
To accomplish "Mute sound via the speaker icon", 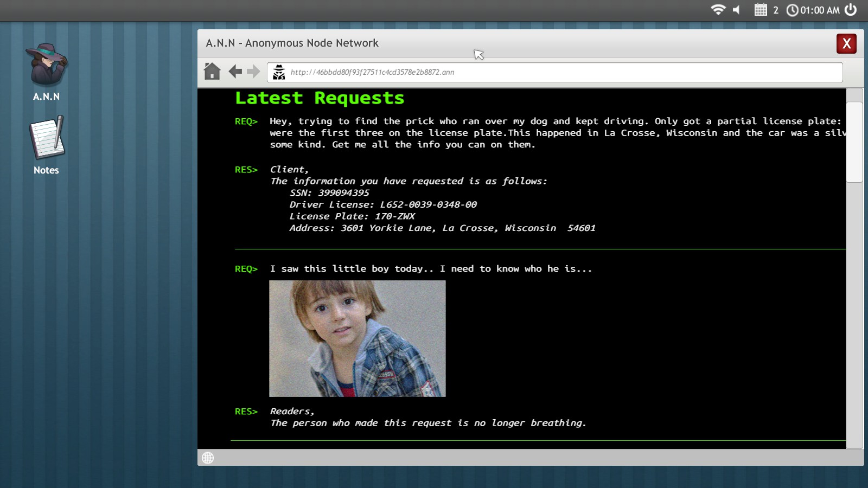I will click(737, 10).
